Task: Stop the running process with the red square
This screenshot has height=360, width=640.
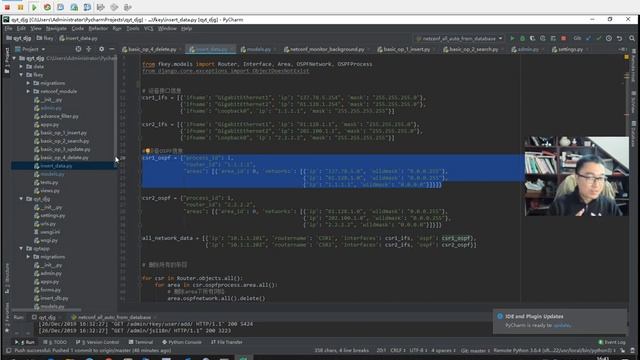Action: click(x=563, y=38)
